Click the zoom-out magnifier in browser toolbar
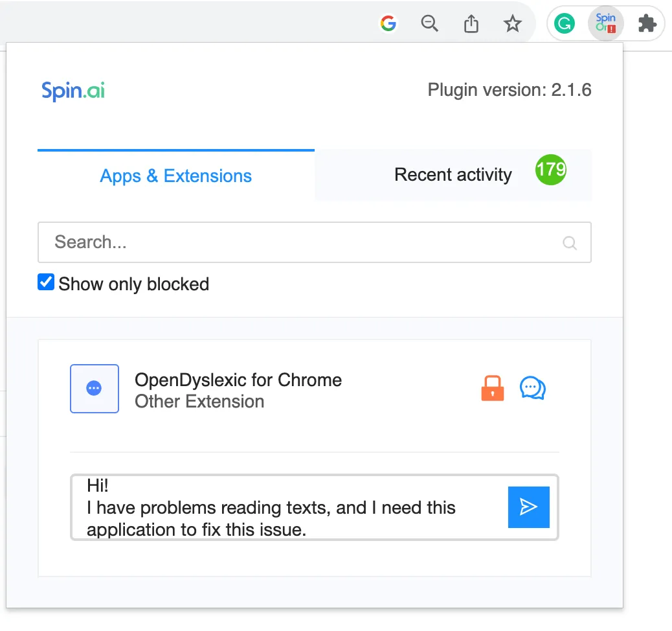672x631 pixels. tap(429, 23)
